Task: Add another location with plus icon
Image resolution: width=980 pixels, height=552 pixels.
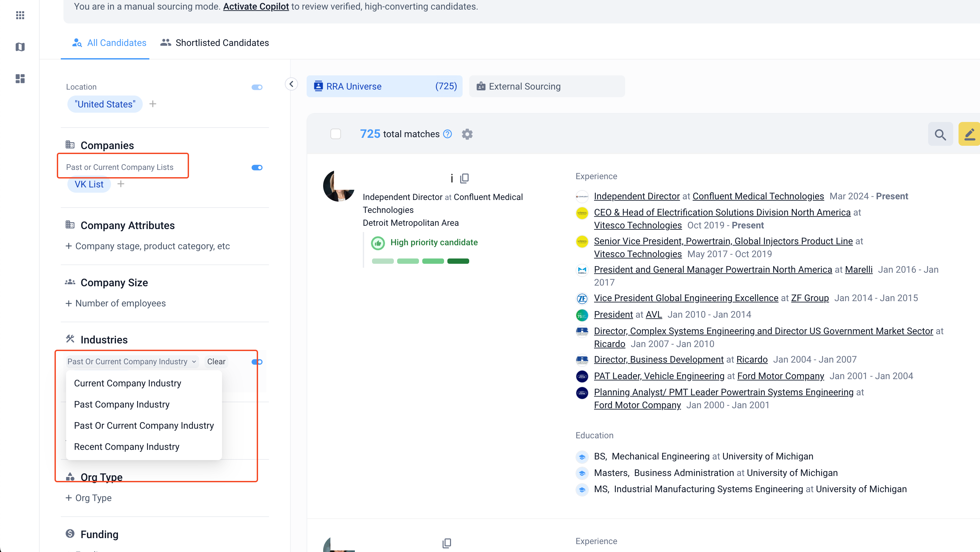Action: click(x=153, y=104)
